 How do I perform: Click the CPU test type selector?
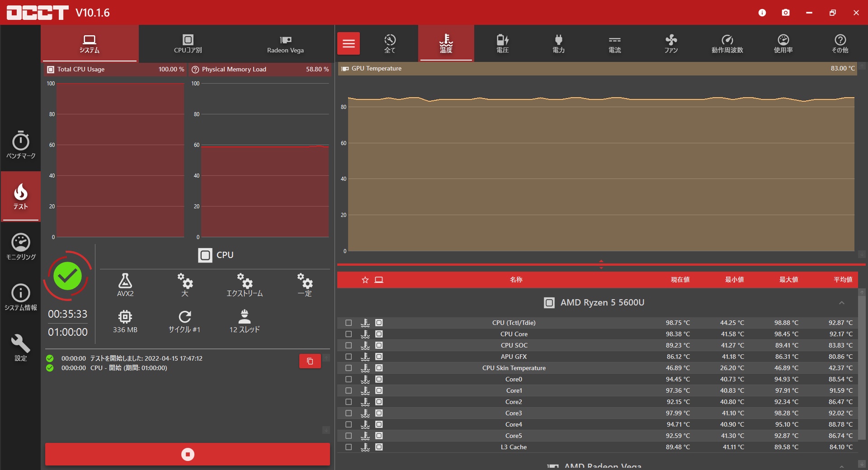tap(216, 255)
